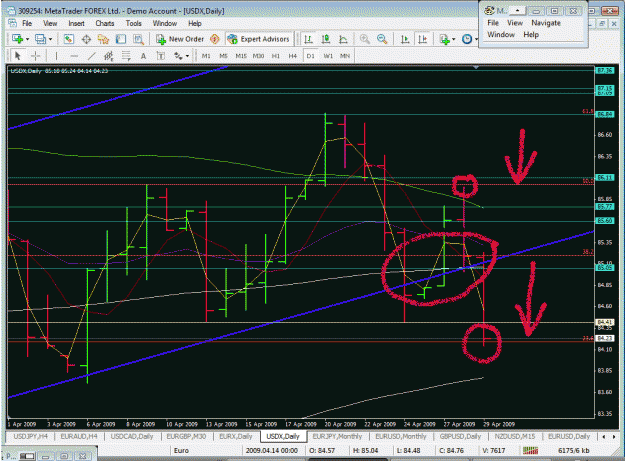Switch to the EURAUD,H4 chart tab
Viewport: 625px width, 461px height.
pos(79,436)
